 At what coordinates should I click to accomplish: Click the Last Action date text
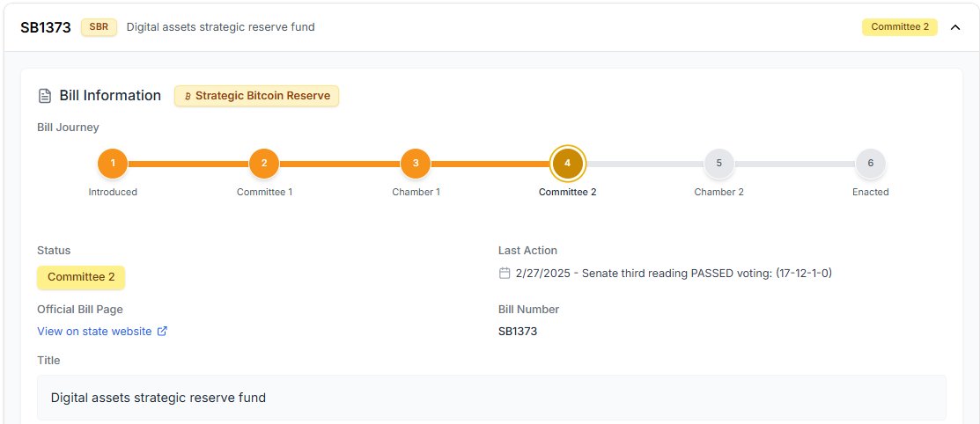[x=546, y=274]
